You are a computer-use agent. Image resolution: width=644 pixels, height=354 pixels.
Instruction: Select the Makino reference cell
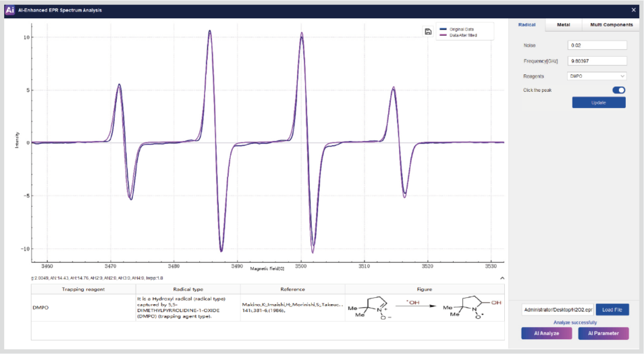point(292,309)
